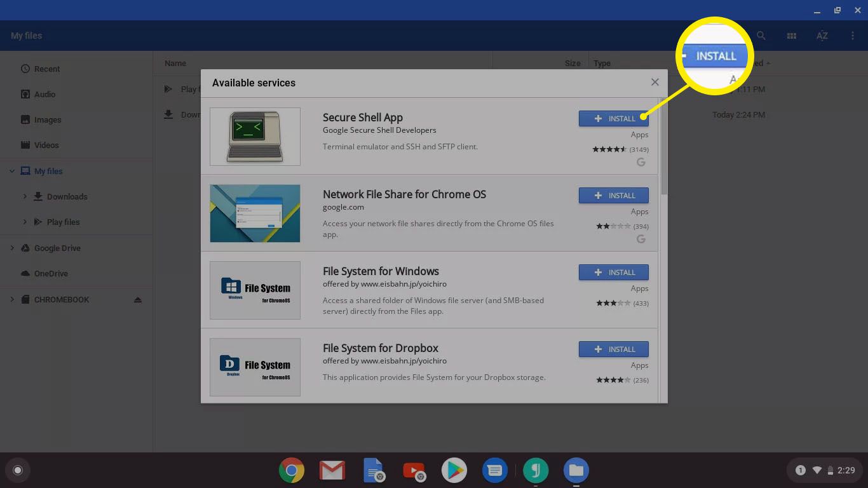
Task: Open Secure Shell App terminal thumbnail
Action: click(255, 137)
